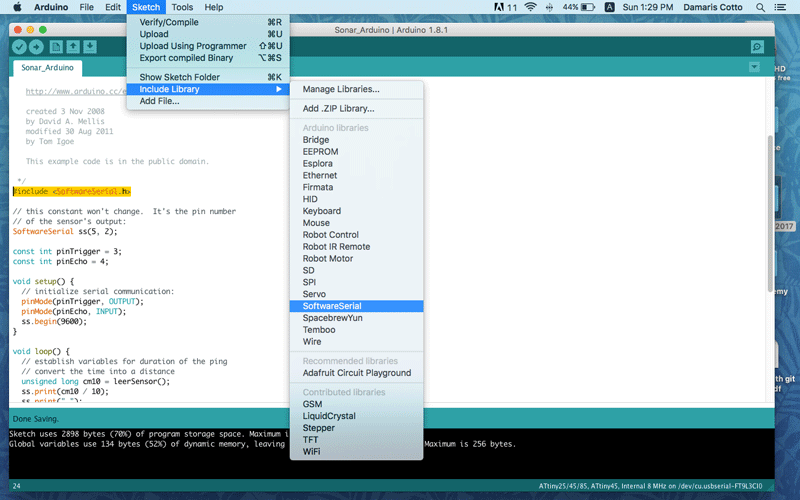This screenshot has height=500, width=800.
Task: Select Export compiled Binary
Action: coord(208,58)
